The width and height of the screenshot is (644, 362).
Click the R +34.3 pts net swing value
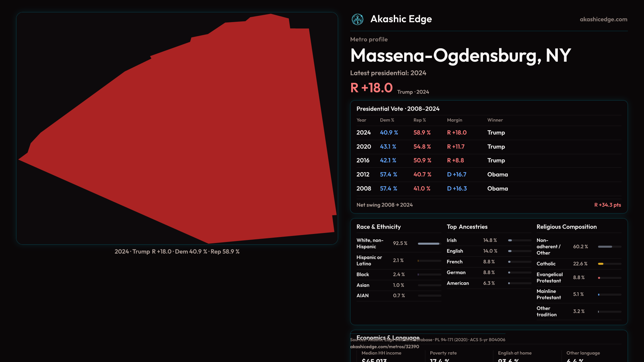pyautogui.click(x=607, y=205)
